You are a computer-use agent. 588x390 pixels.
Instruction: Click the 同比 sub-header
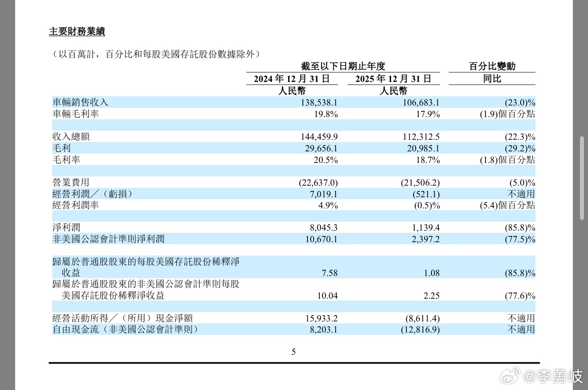(x=492, y=79)
